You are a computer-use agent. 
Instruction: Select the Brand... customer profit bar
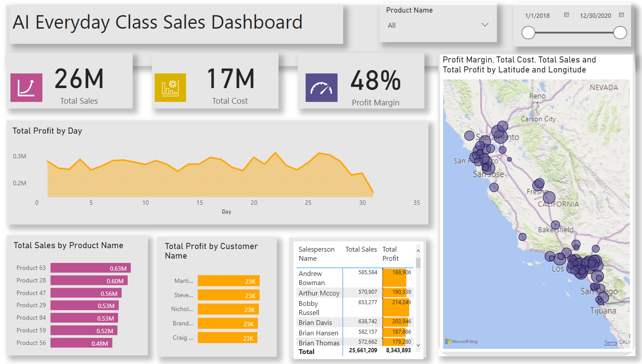[x=228, y=324]
